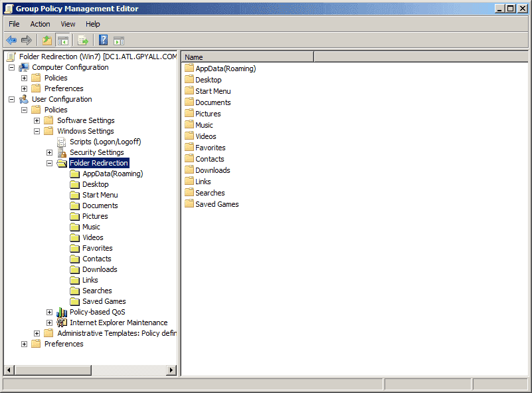Expand the Policy-based QoS node

(x=49, y=312)
